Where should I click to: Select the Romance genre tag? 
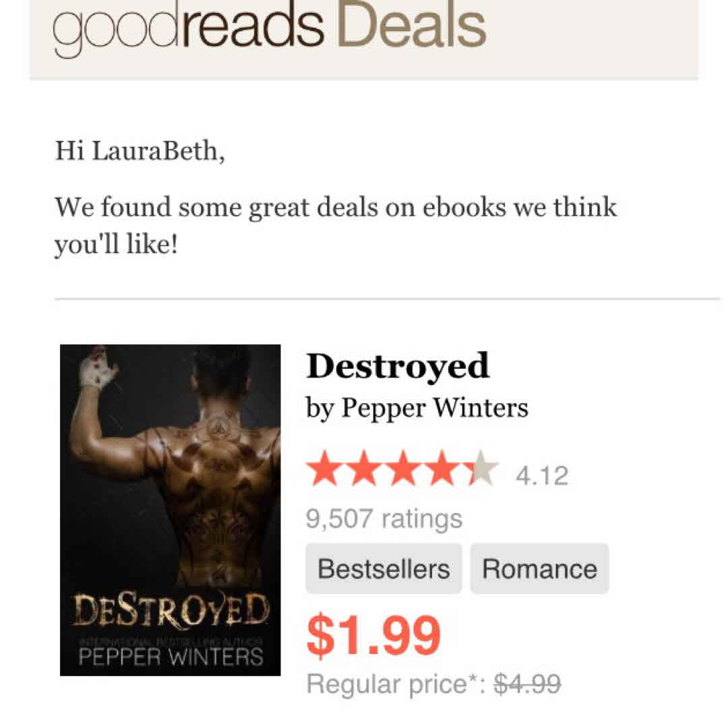point(539,569)
